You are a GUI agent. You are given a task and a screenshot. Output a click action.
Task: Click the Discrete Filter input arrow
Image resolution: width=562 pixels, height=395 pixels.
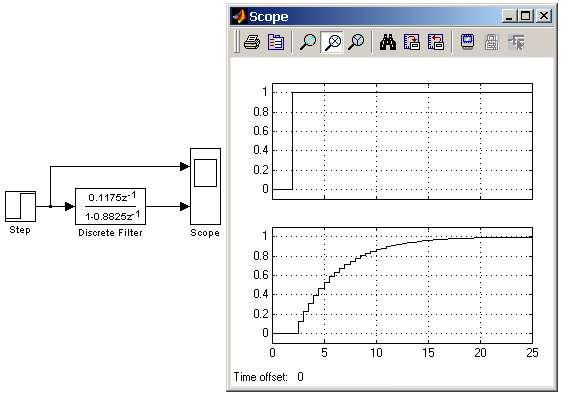click(x=70, y=206)
